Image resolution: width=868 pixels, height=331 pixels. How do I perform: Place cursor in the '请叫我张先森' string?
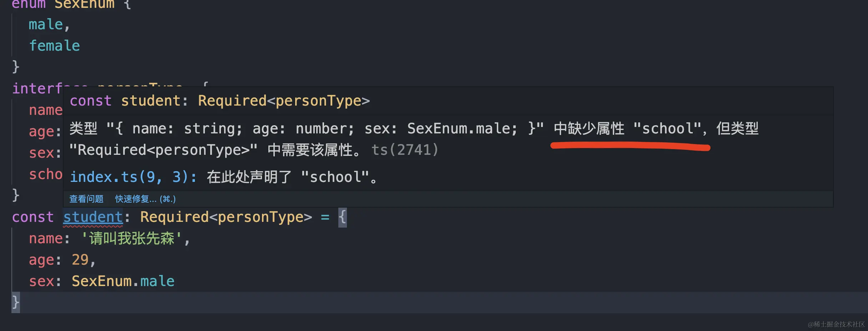[131, 239]
